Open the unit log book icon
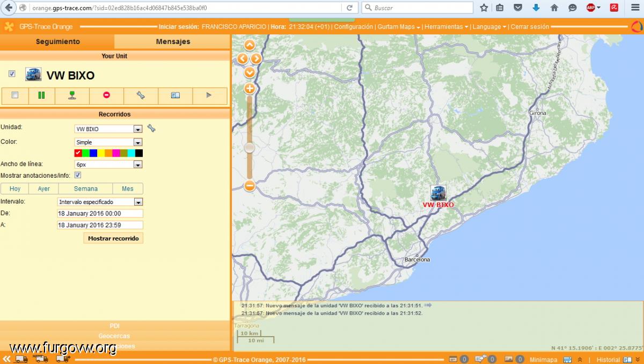This screenshot has width=644, height=364. coord(175,96)
